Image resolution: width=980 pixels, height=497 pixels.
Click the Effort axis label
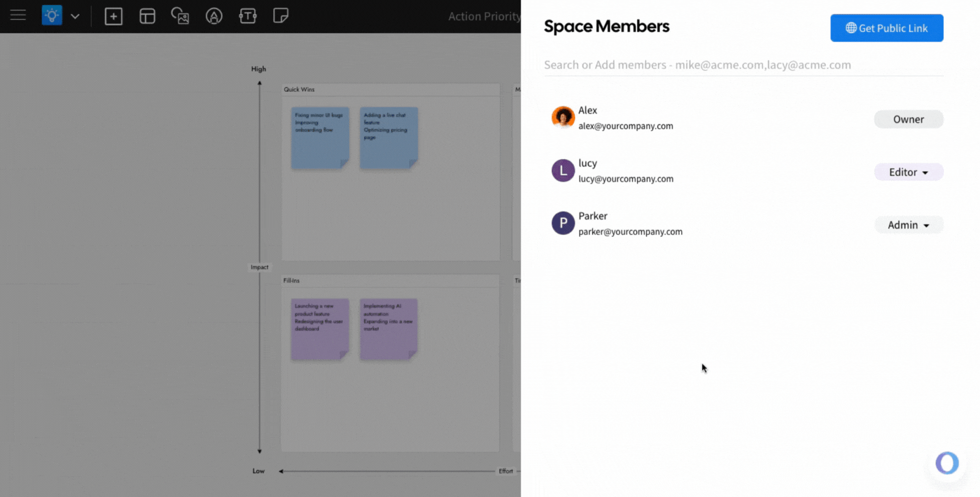point(506,471)
